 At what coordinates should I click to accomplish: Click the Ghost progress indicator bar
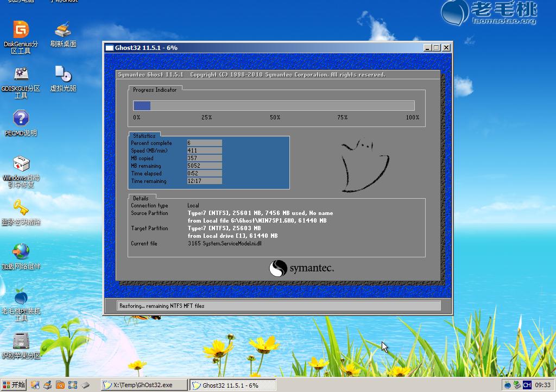(274, 106)
